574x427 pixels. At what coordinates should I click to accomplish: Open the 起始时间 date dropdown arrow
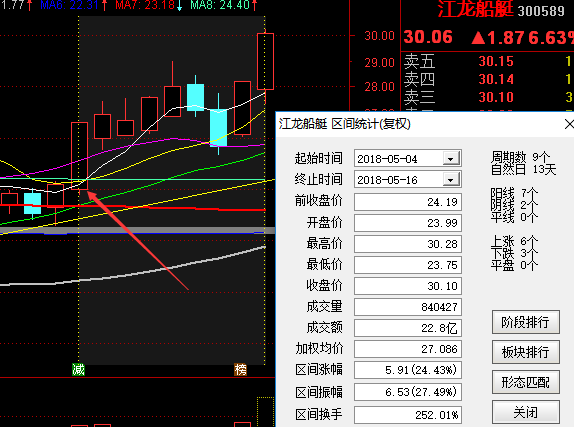[x=451, y=159]
